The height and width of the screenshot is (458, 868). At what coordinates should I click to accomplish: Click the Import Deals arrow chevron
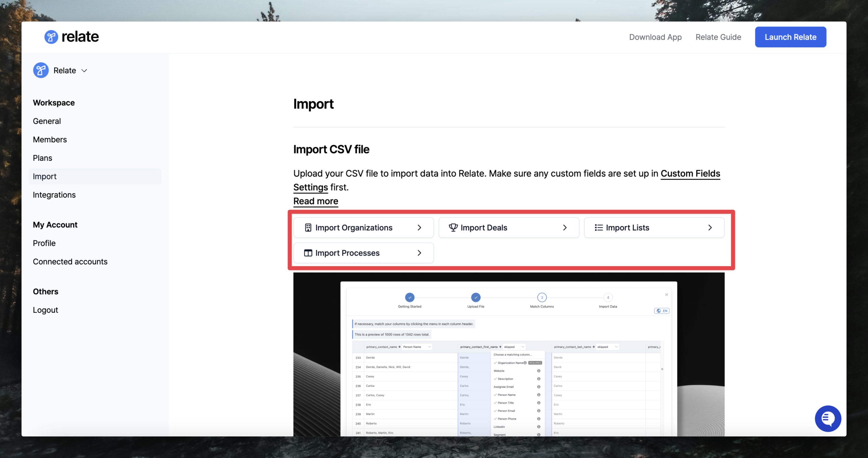click(x=565, y=228)
